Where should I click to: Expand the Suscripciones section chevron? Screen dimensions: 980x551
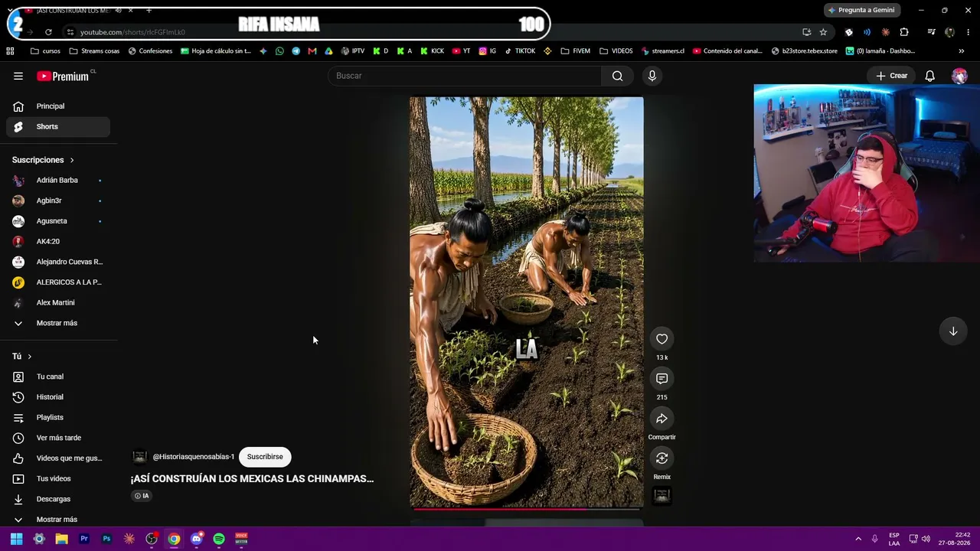click(x=72, y=160)
